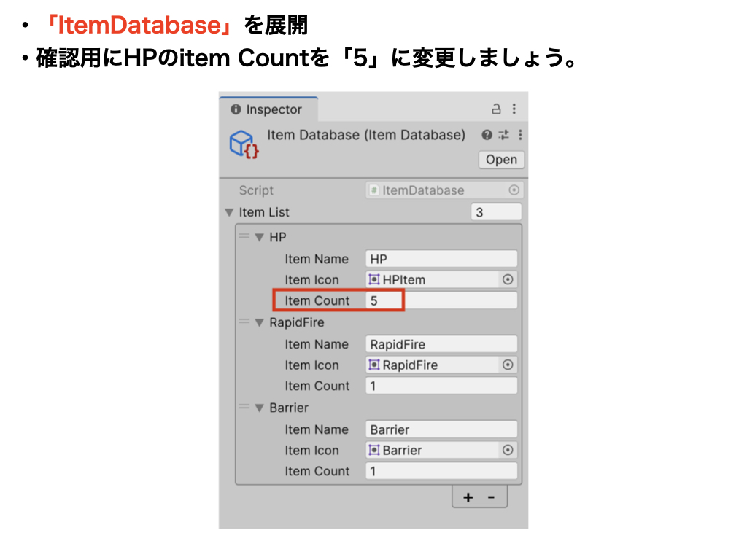
Task: Click the HPItem sprite icon
Action: click(x=374, y=279)
